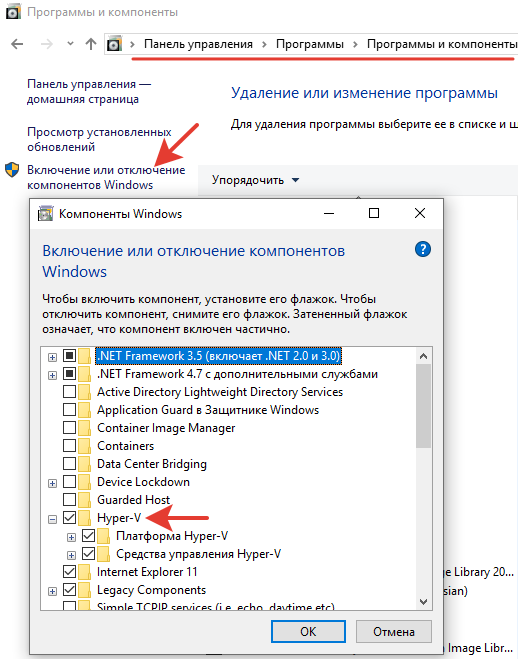Open Программы и компоненты breadcrumb
Viewport: 518px width, 659px height.
[x=442, y=44]
